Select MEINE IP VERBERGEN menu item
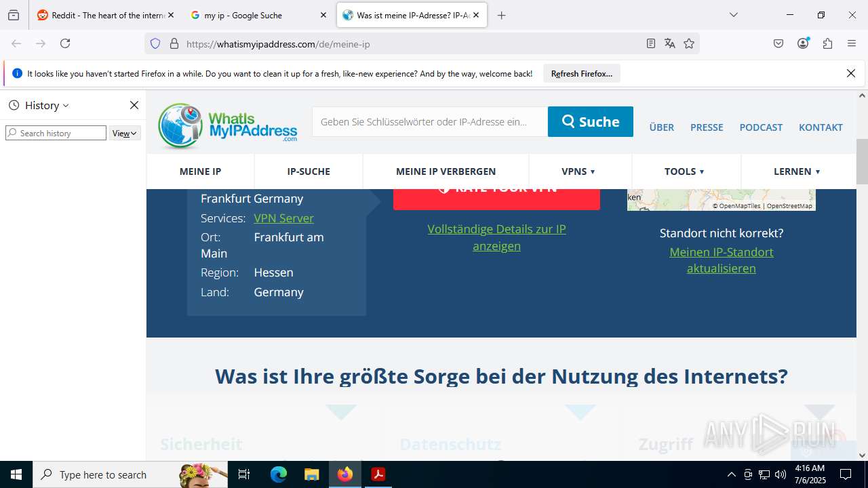Image resolution: width=868 pixels, height=488 pixels. 446,171
